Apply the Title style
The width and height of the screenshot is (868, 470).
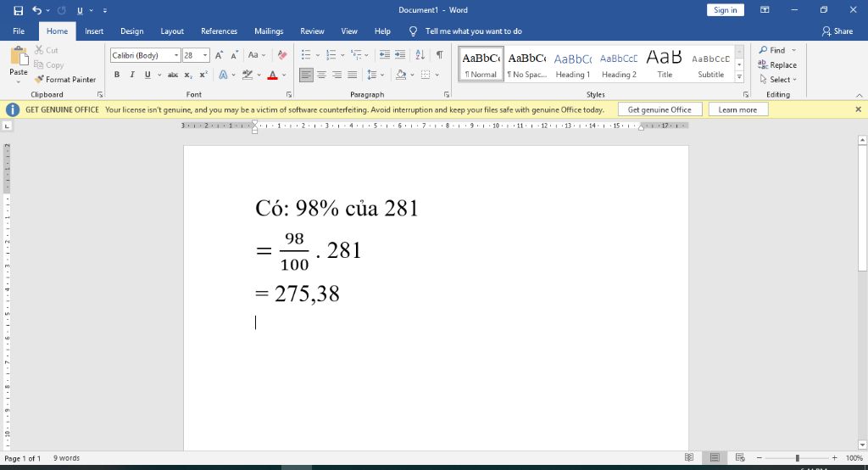tap(665, 64)
